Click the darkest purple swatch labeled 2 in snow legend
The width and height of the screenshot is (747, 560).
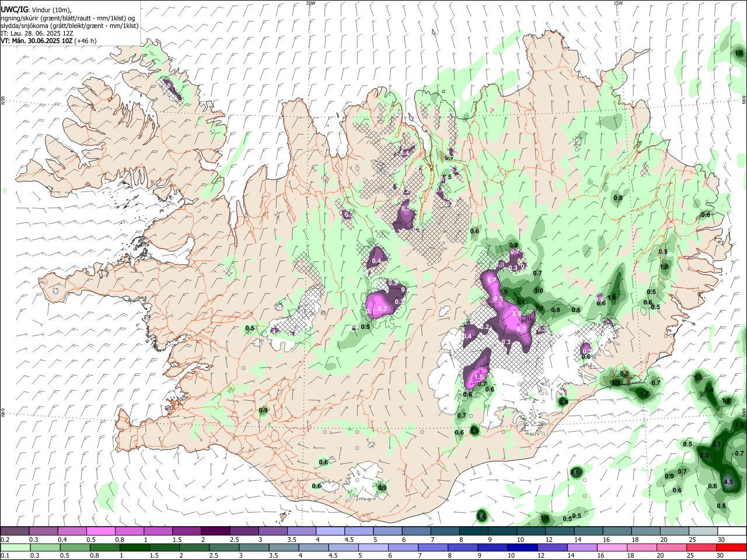(215, 531)
